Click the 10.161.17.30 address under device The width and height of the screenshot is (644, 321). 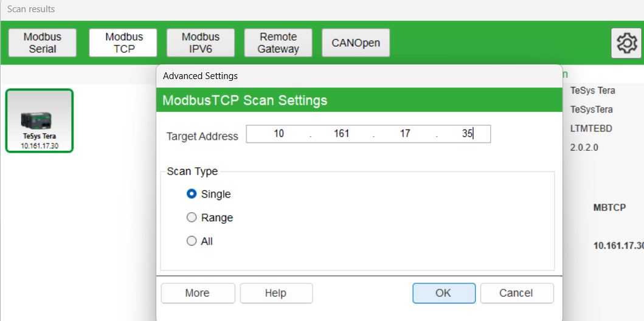[40, 145]
